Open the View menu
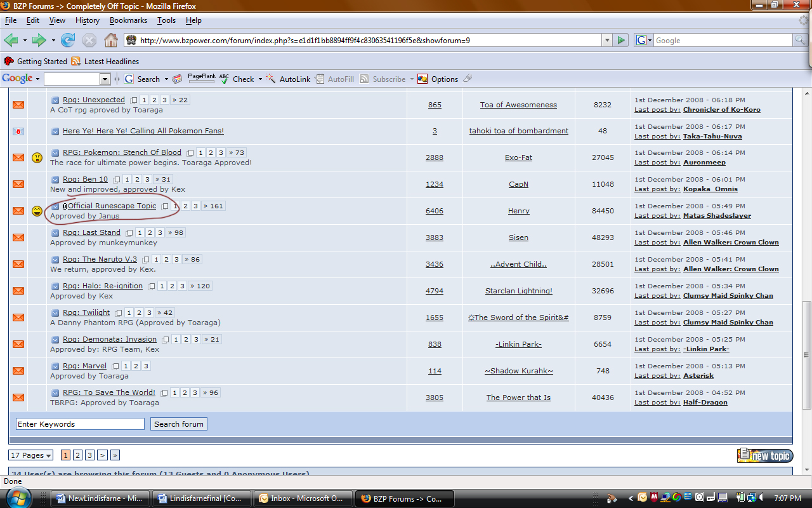The width and height of the screenshot is (812, 508). click(57, 20)
